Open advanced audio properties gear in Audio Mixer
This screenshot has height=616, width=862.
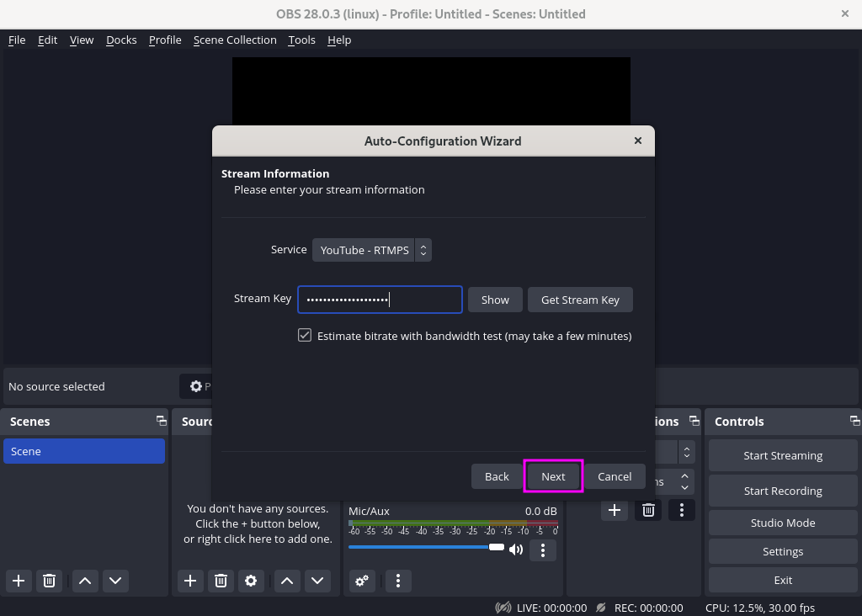[362, 581]
